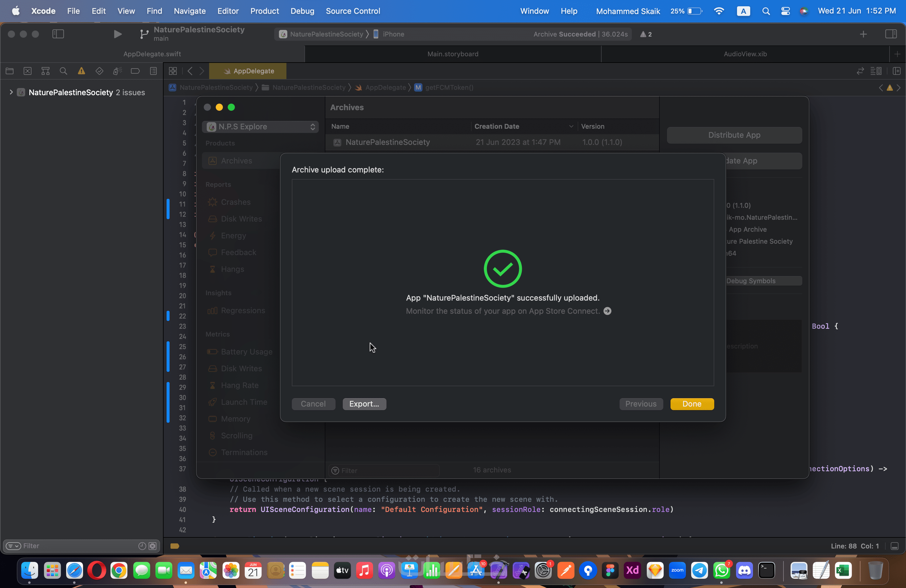Click the Cancel button in upload dialog
The height and width of the screenshot is (588, 906).
(313, 404)
